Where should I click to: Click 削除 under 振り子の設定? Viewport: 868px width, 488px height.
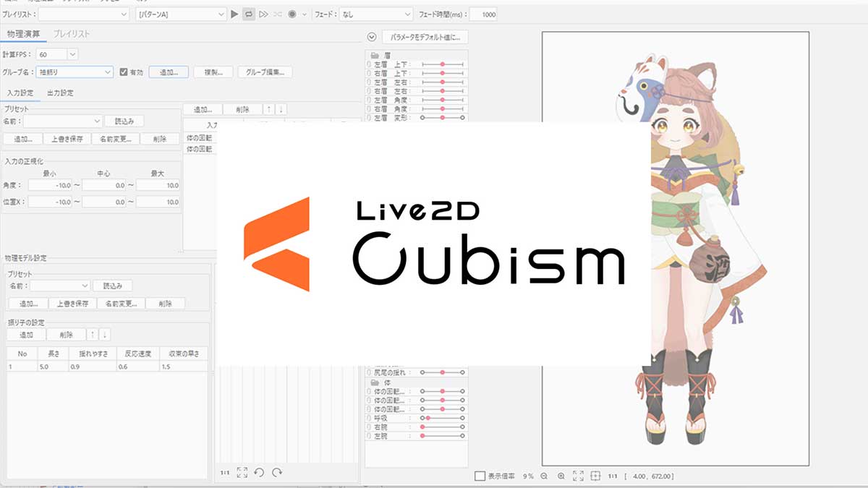coord(67,335)
